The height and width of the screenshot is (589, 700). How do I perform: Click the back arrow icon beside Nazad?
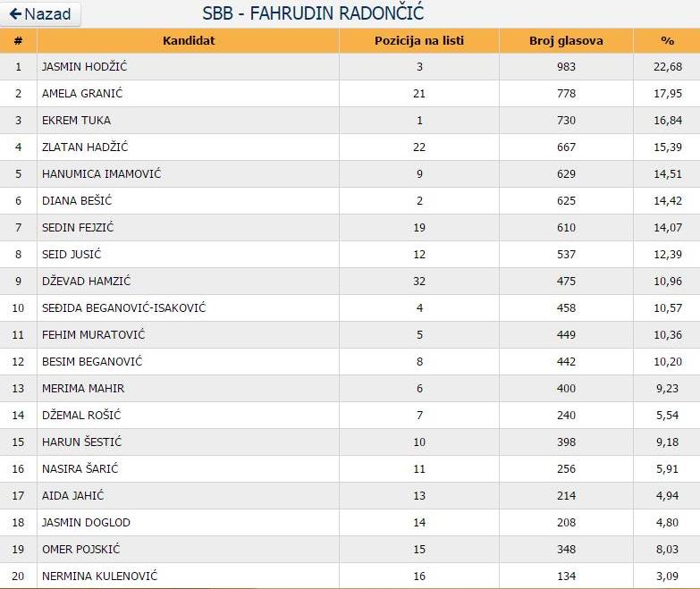(x=15, y=14)
